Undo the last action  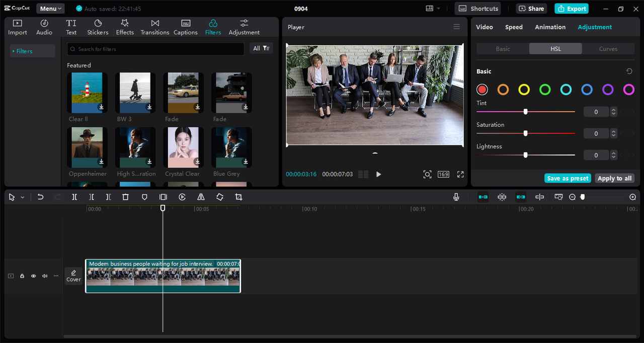pos(40,197)
